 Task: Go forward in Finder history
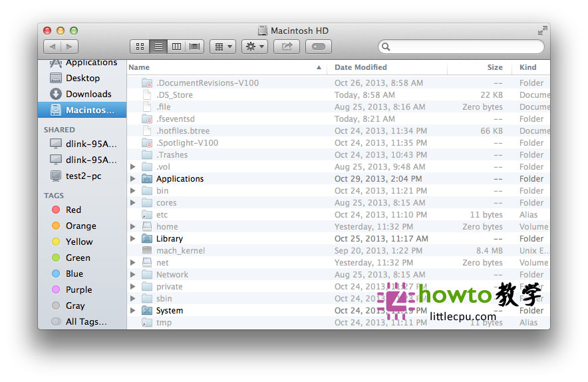point(69,47)
